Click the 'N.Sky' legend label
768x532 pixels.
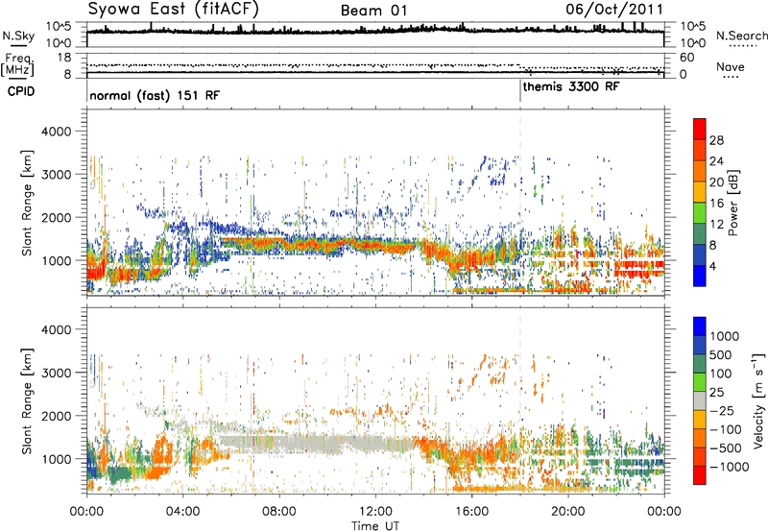18,36
